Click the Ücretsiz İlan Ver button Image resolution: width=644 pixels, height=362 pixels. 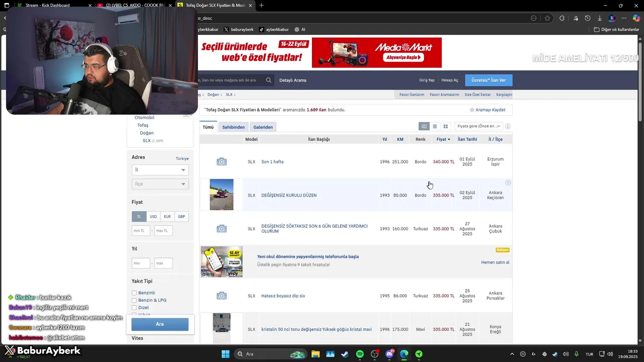[x=489, y=80]
